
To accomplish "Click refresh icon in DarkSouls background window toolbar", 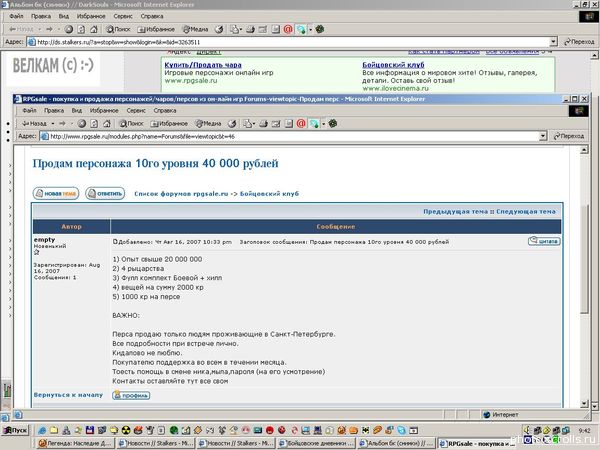I will [x=81, y=29].
